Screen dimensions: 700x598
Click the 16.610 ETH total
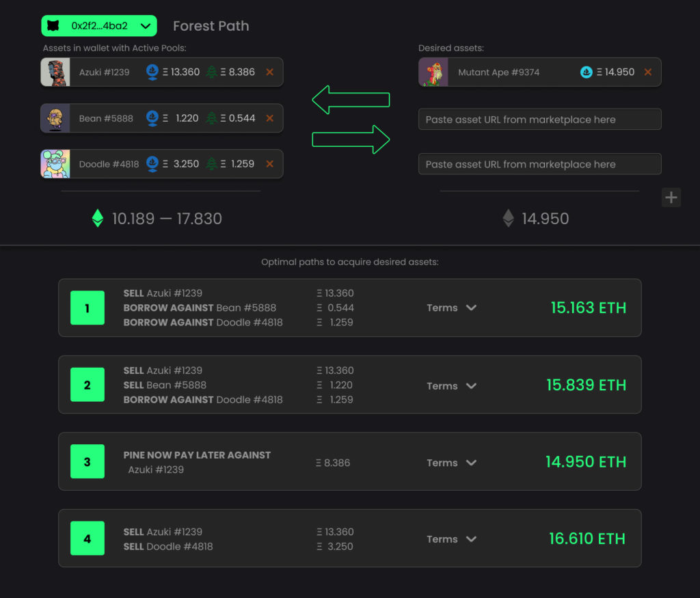(587, 539)
